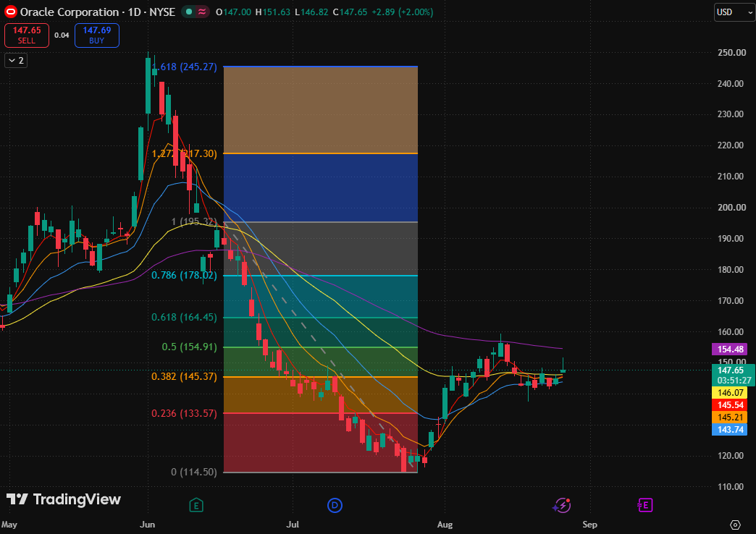Click the low price L146.82 value
The image size is (756, 534).
point(312,12)
